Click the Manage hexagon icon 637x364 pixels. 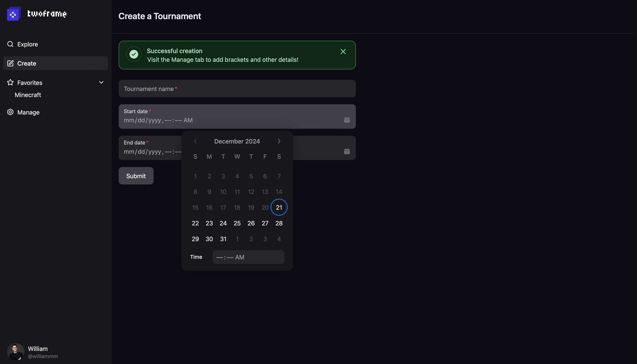coord(10,112)
